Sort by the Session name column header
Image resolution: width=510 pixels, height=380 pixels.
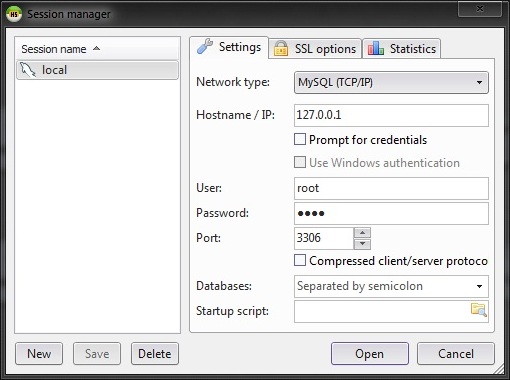tap(97, 49)
